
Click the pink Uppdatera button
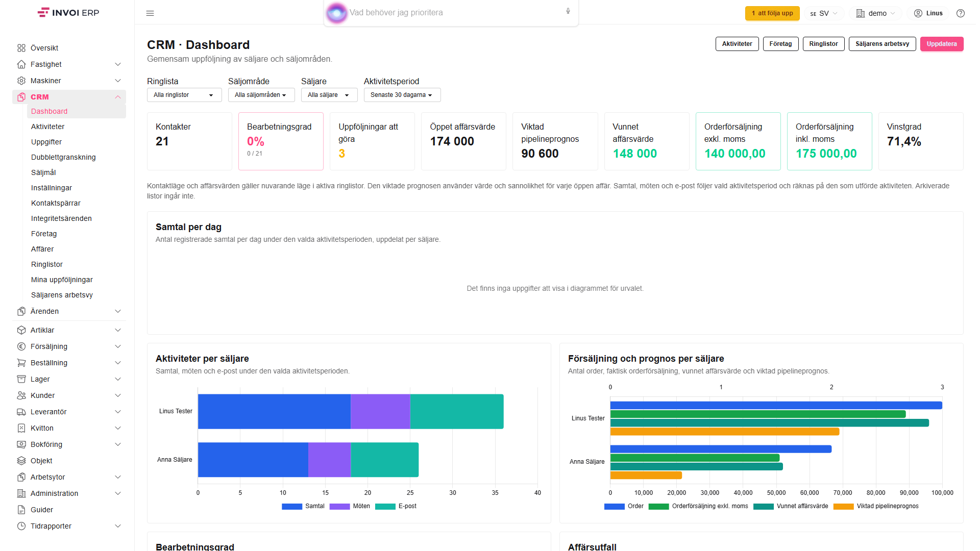[x=942, y=44]
